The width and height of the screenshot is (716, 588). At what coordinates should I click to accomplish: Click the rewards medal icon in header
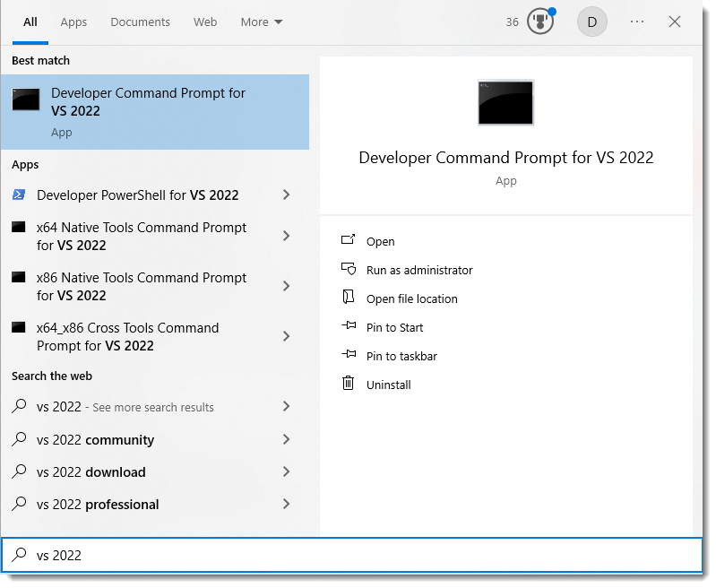(x=540, y=22)
